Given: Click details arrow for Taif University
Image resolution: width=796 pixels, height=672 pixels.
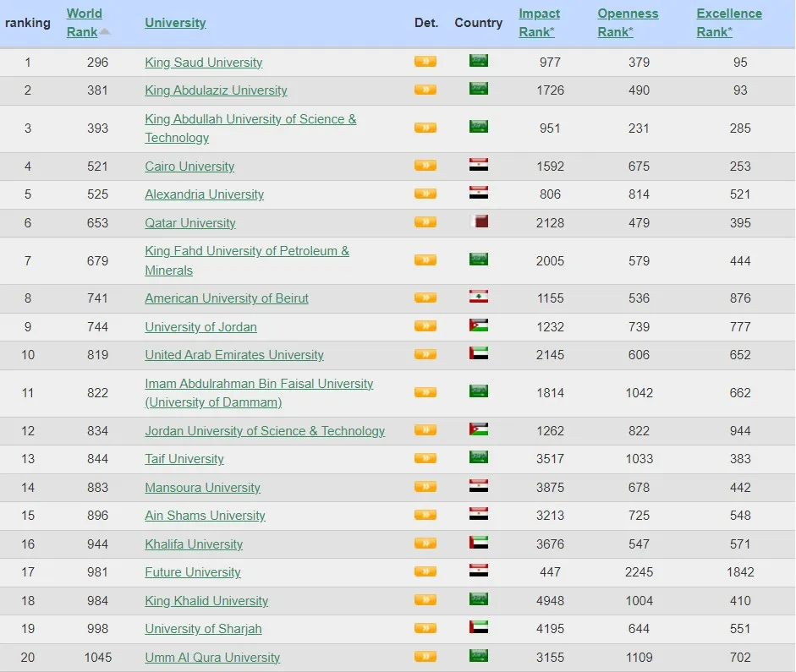Looking at the screenshot, I should (425, 458).
